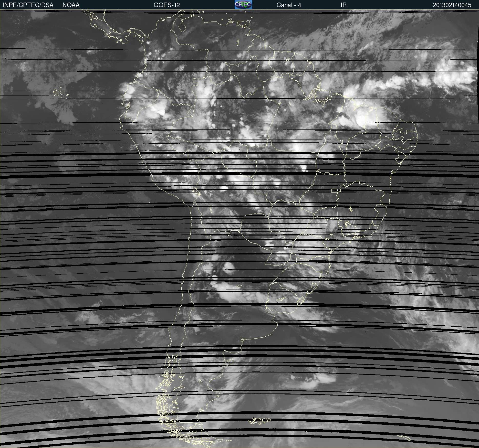Click the NOAA label in header

point(71,5)
